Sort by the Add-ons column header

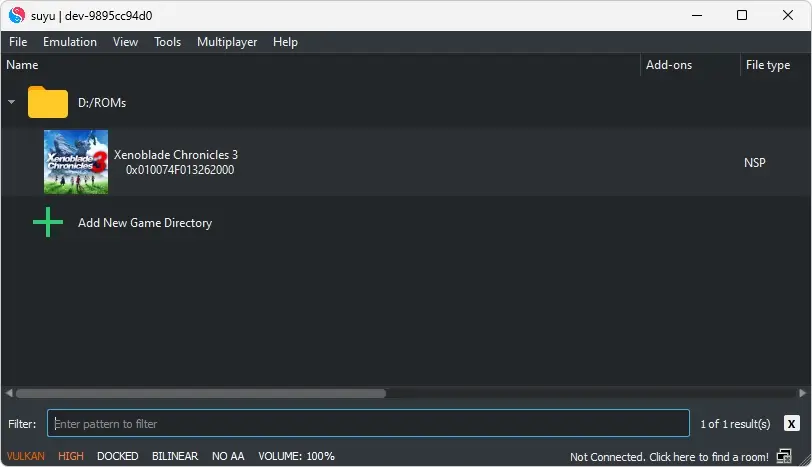[x=669, y=65]
